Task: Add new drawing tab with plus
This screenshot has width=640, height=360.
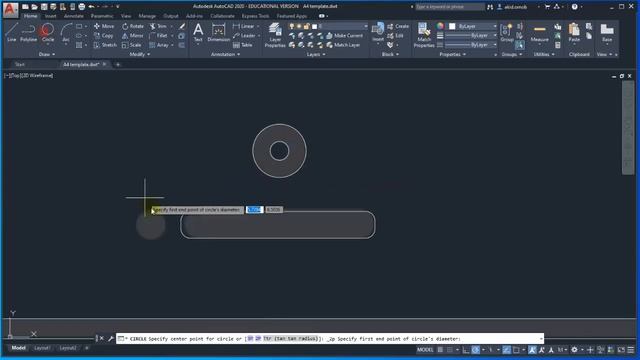Action: 118,64
